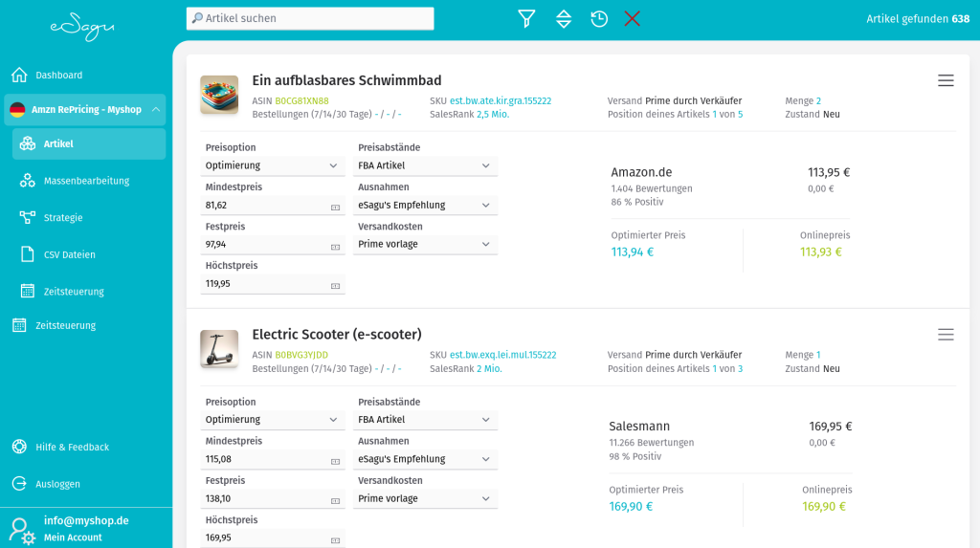The width and height of the screenshot is (980, 548).
Task: Click title Ein aufblasbares Schwimmbad
Action: [x=346, y=80]
